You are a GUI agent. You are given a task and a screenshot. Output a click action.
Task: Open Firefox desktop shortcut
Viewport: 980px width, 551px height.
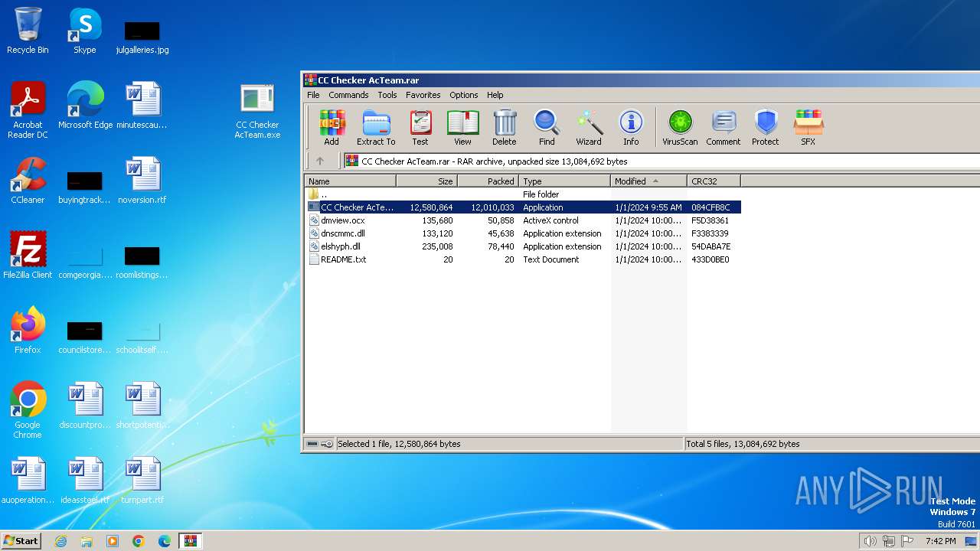pos(28,331)
